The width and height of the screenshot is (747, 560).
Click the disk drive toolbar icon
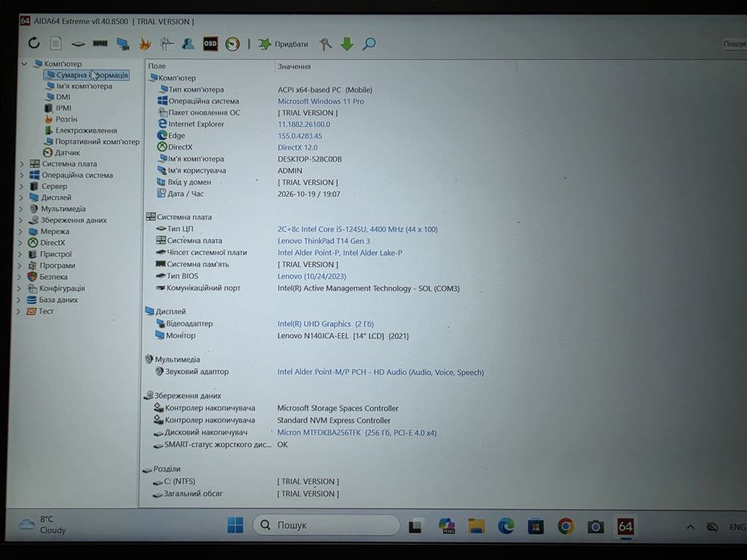[x=78, y=44]
